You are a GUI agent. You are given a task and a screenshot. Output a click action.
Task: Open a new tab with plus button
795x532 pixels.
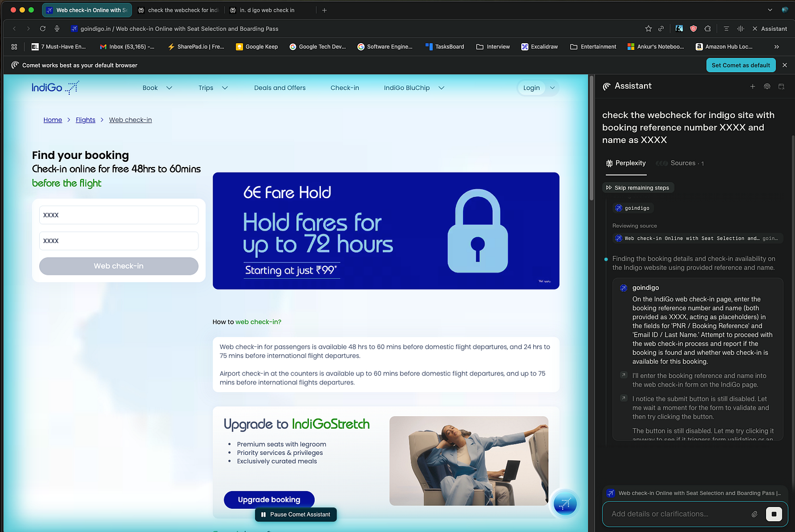pyautogui.click(x=324, y=10)
